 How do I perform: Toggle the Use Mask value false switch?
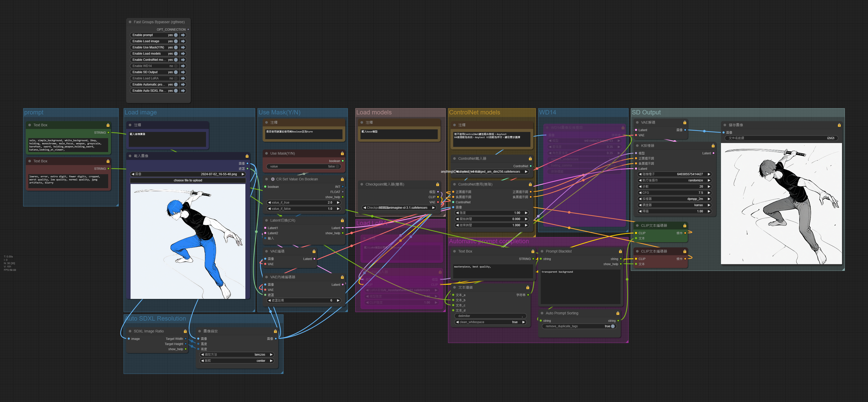pyautogui.click(x=337, y=167)
